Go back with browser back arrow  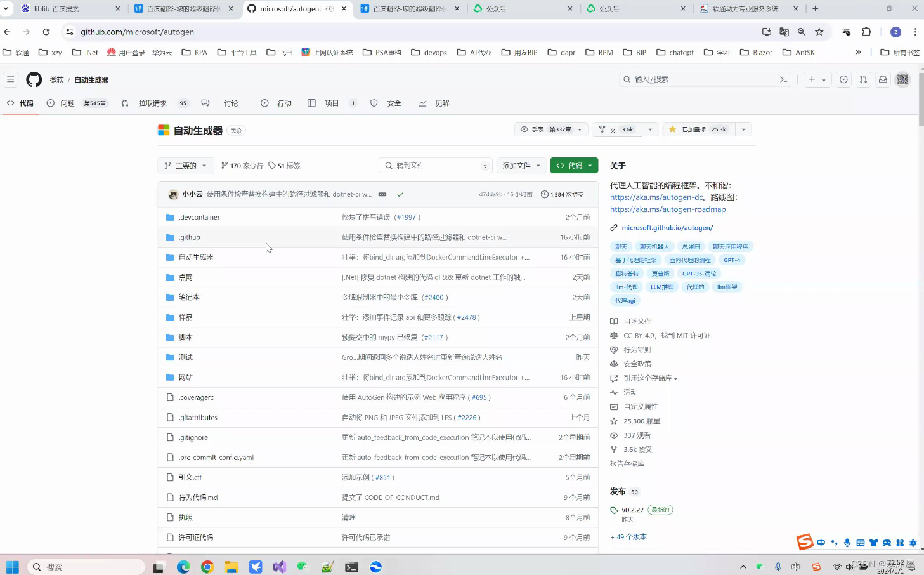coord(8,32)
